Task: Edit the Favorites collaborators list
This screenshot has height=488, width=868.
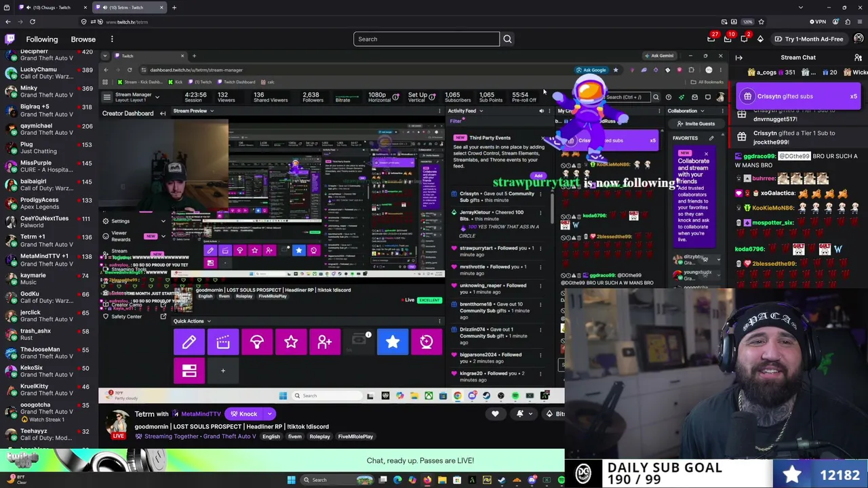Action: 711,138
